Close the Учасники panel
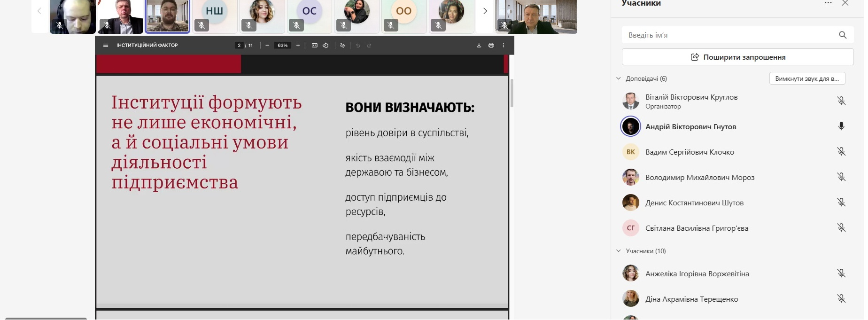Screen dimensions: 868x320 [845, 3]
